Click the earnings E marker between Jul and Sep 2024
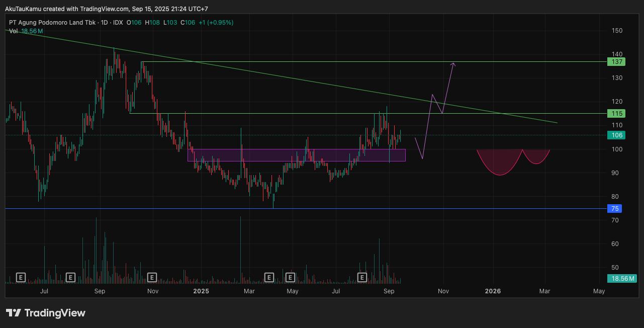This screenshot has width=644, height=328. pyautogui.click(x=70, y=277)
